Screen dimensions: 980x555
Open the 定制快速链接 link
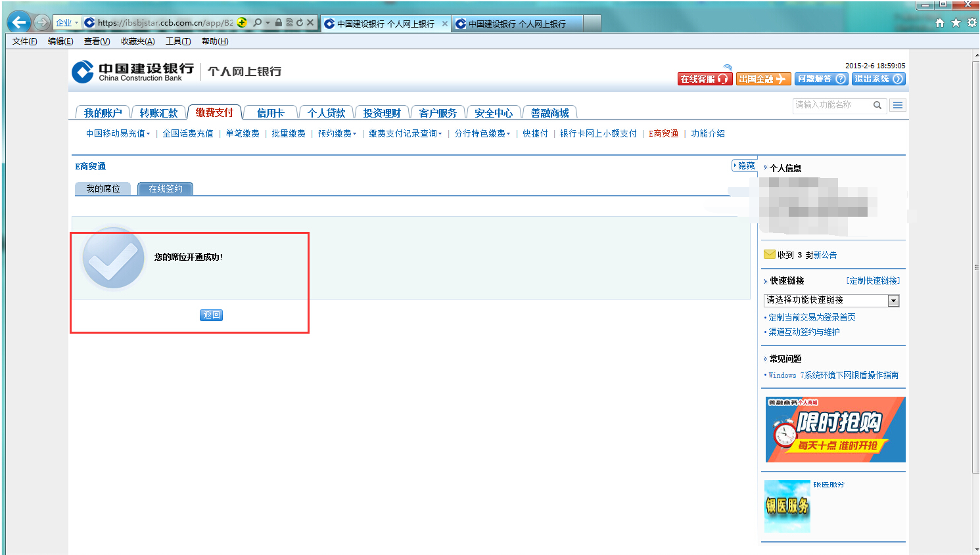click(873, 280)
